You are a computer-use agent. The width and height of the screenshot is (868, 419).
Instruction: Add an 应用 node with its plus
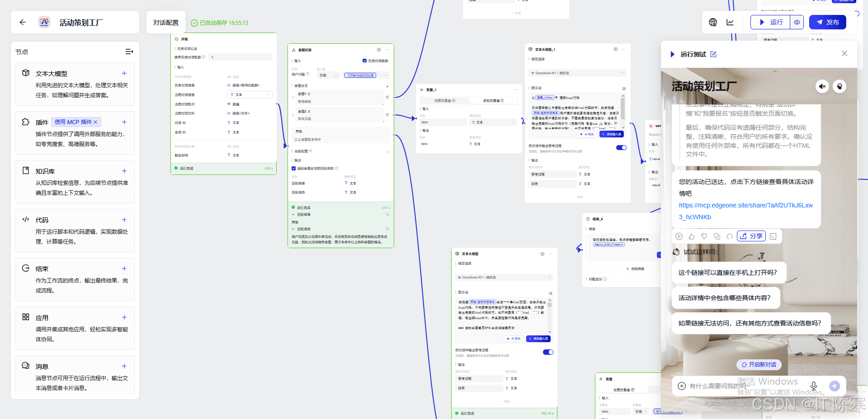(124, 317)
